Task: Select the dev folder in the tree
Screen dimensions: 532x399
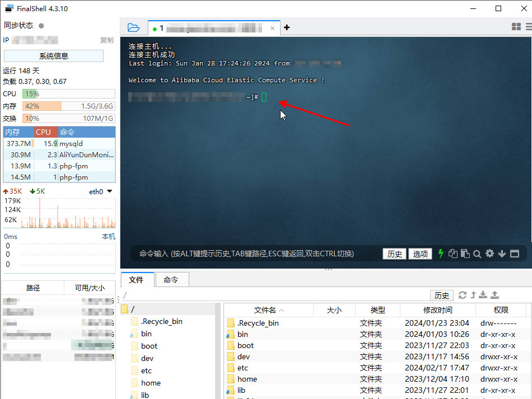Action: tap(147, 358)
